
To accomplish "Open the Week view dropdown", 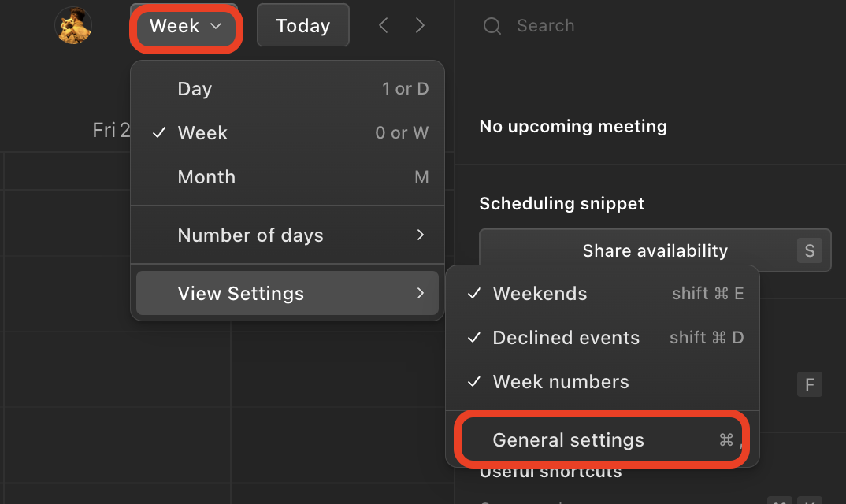I will pos(186,26).
